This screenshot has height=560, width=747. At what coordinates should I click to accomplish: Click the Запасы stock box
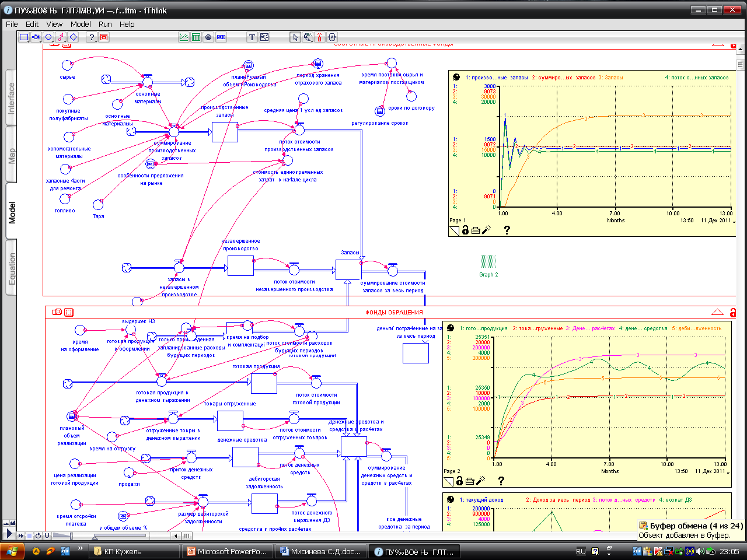click(x=348, y=269)
